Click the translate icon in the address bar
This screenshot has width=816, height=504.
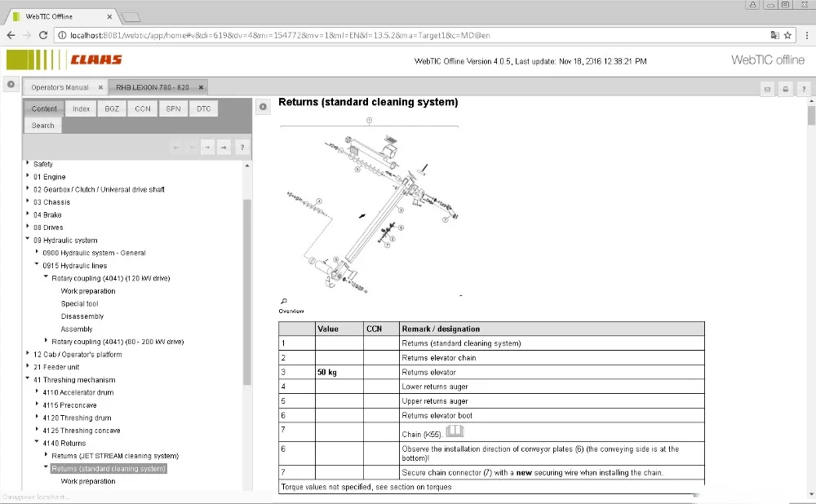tap(774, 35)
